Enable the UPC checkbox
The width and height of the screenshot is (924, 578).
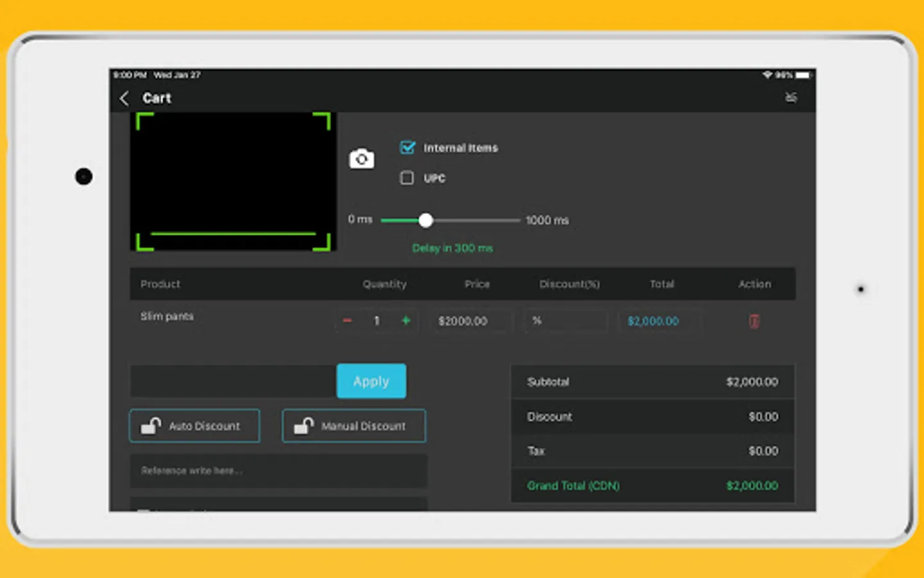[407, 178]
